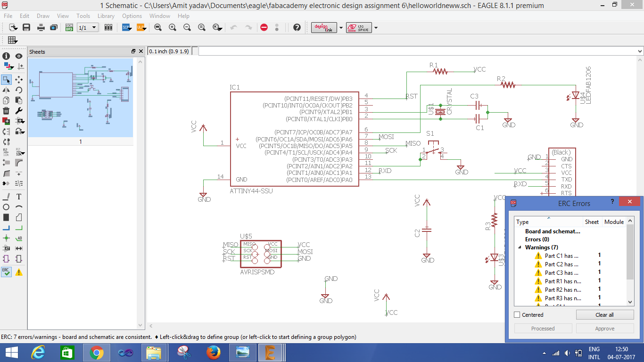Screen dimensions: 644x362
Task: Select the Copy tool
Action: (x=6, y=100)
